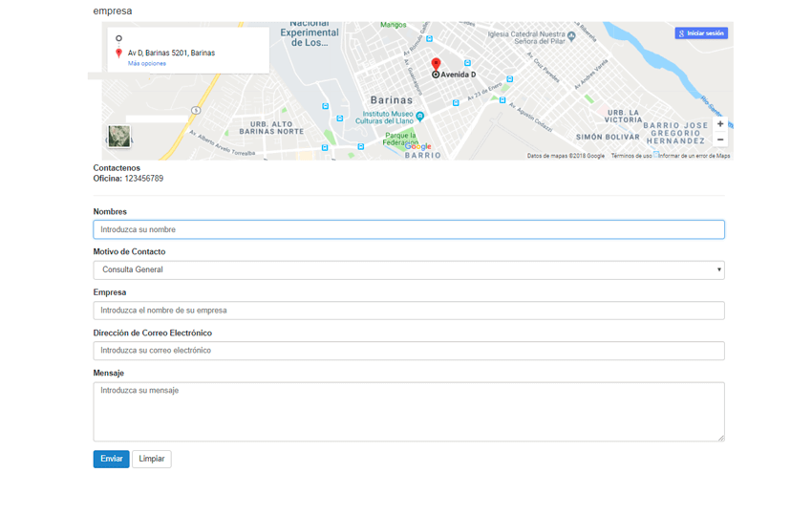Submit the form with Enviar
The image size is (812, 516).
click(x=111, y=460)
